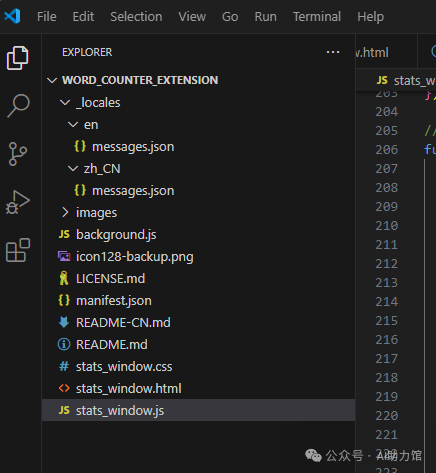Screen dimensions: 436x473
Task: Open background.js in the file tree
Action: [116, 234]
